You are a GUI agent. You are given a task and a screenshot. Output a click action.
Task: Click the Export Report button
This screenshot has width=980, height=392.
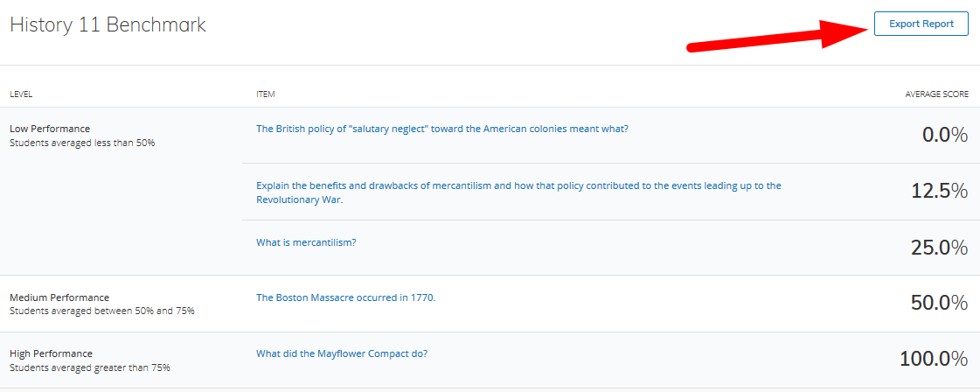[921, 24]
